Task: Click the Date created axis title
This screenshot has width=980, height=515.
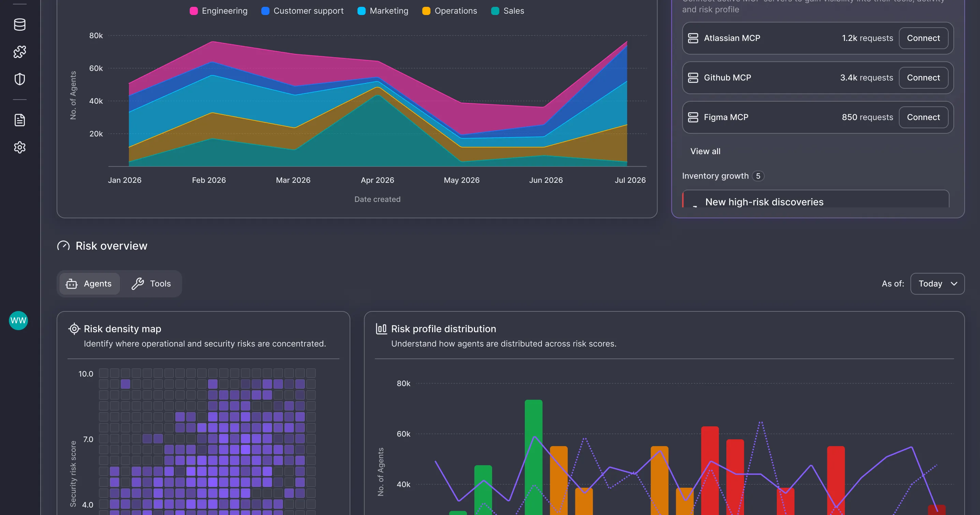Action: point(377,199)
